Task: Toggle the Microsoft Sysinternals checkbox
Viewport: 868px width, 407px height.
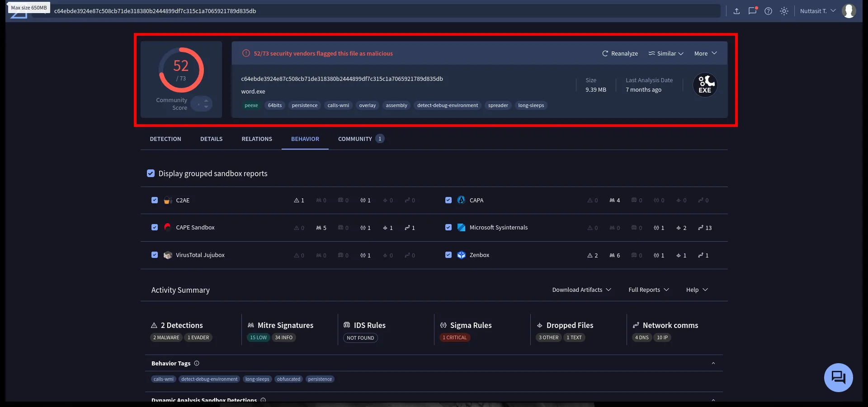Action: pyautogui.click(x=448, y=228)
